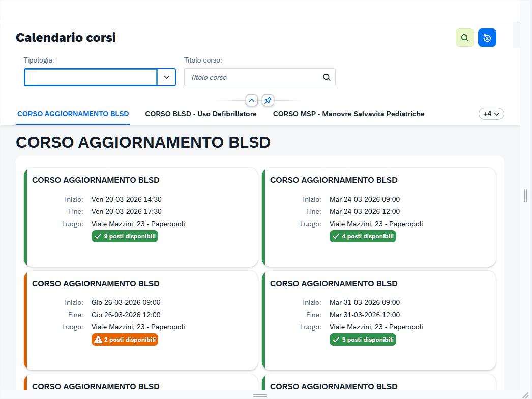Click checkmark icon in 9 posti badge
Viewport: 532px width, 399px height.
tap(98, 236)
